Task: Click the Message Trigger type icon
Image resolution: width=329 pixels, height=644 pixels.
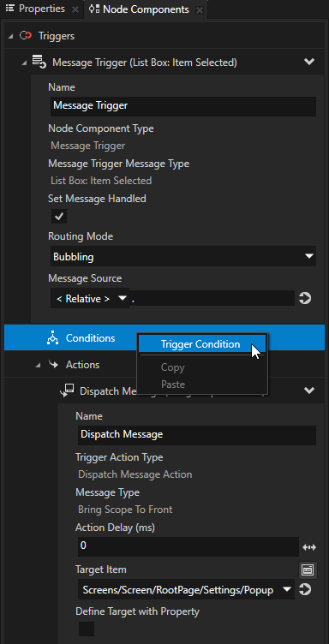Action: [39, 62]
